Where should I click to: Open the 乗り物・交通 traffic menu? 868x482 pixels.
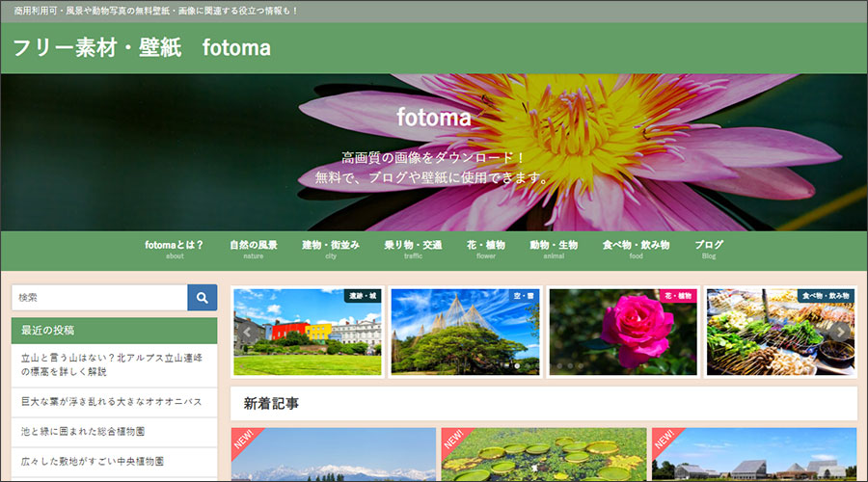413,249
